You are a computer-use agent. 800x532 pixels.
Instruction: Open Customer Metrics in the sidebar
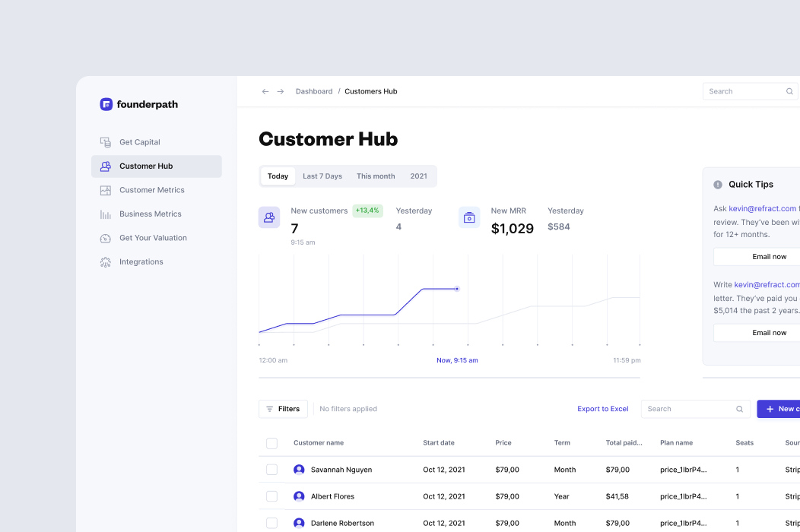(157, 190)
